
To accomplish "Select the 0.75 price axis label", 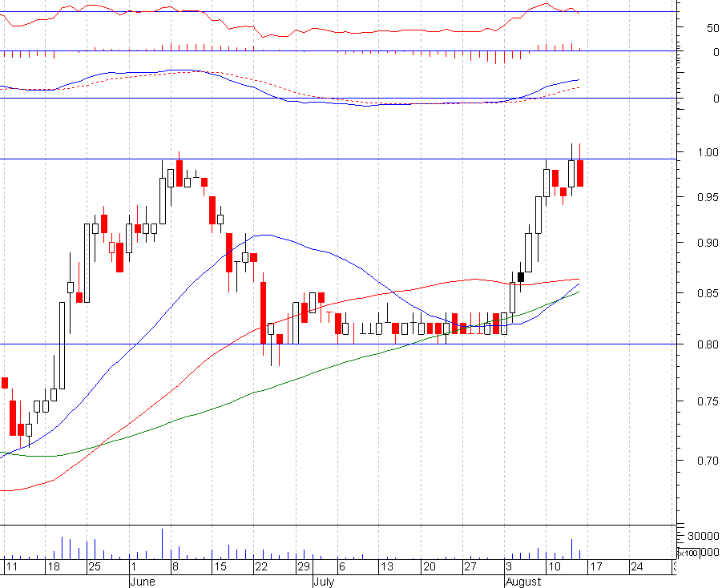I will pyautogui.click(x=708, y=401).
